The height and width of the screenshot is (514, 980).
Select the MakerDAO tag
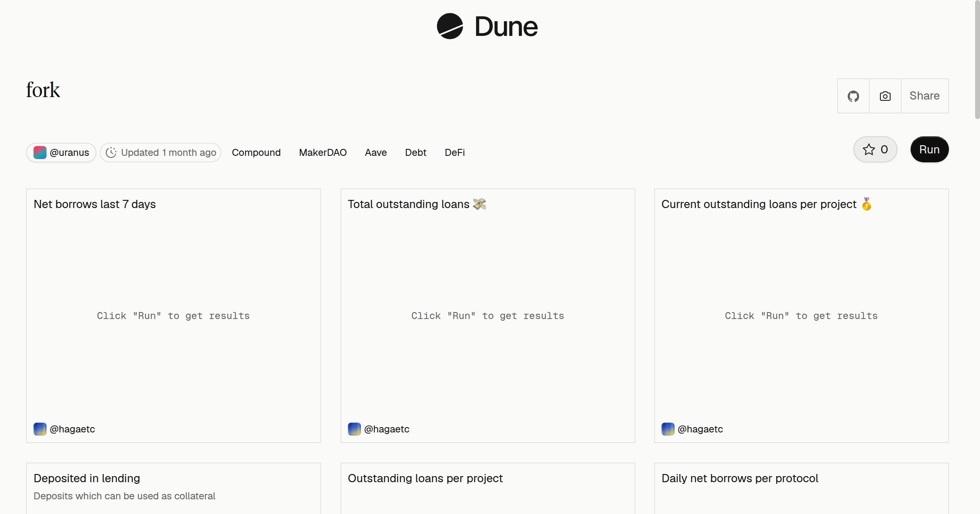[x=323, y=153]
